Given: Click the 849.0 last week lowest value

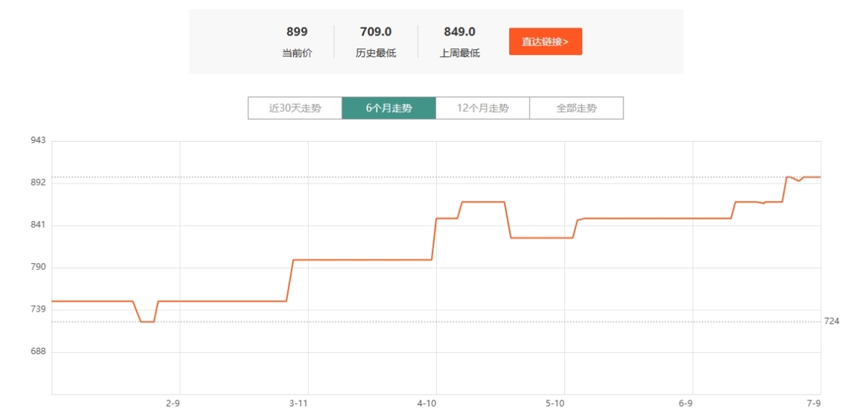Looking at the screenshot, I should coord(460,32).
